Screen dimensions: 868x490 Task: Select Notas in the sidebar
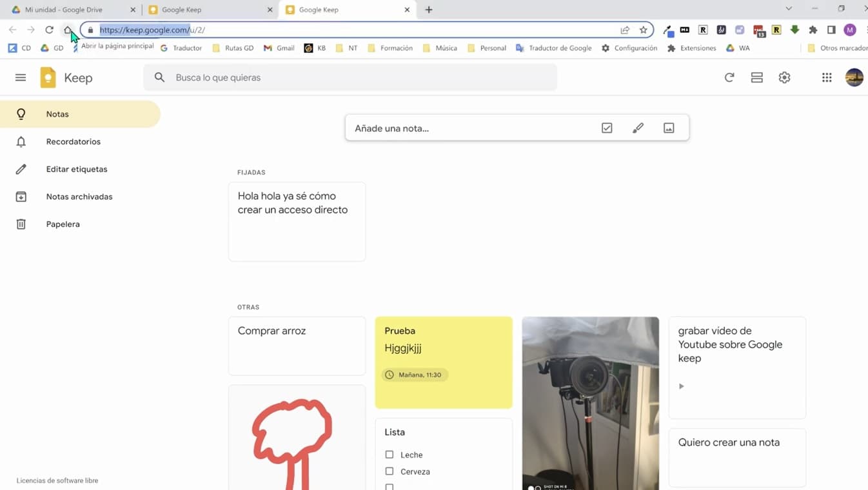click(x=80, y=114)
